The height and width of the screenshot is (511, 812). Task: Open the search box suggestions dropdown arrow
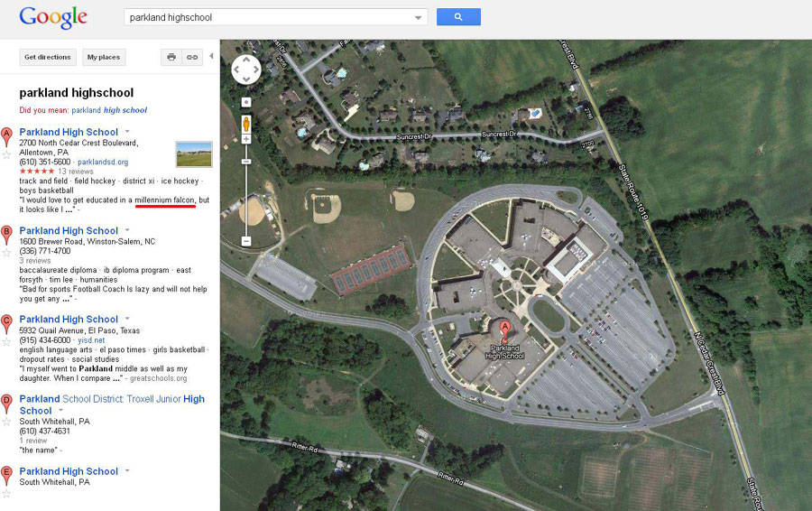point(418,18)
